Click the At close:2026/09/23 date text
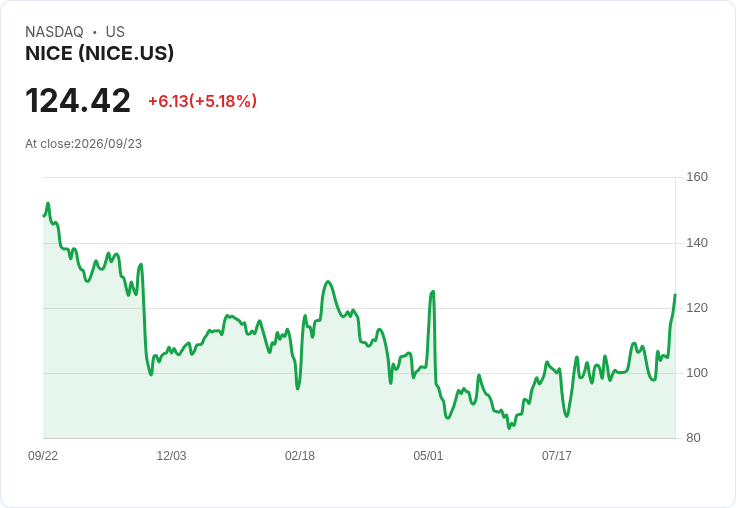The image size is (736, 508). pyautogui.click(x=84, y=144)
